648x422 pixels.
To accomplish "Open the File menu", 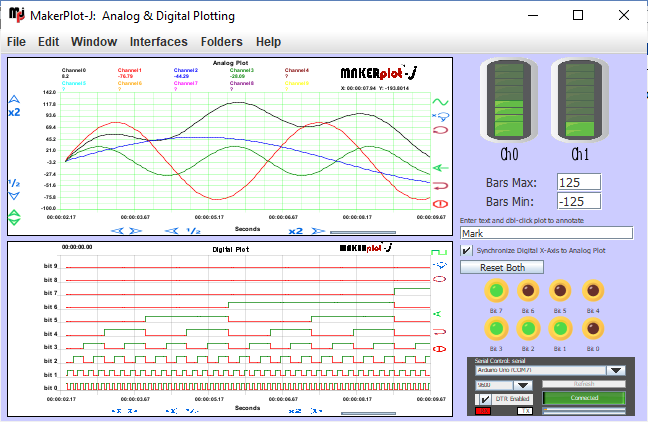I will (16, 42).
